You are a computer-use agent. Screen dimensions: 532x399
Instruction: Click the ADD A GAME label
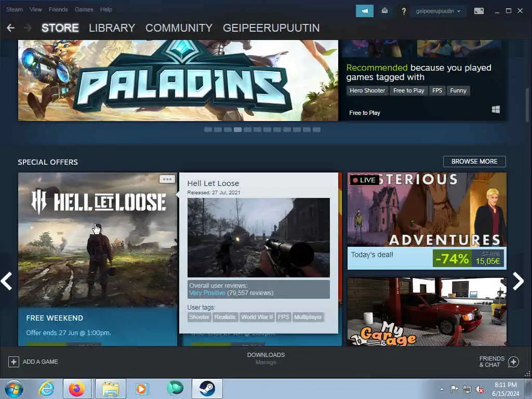tap(41, 362)
